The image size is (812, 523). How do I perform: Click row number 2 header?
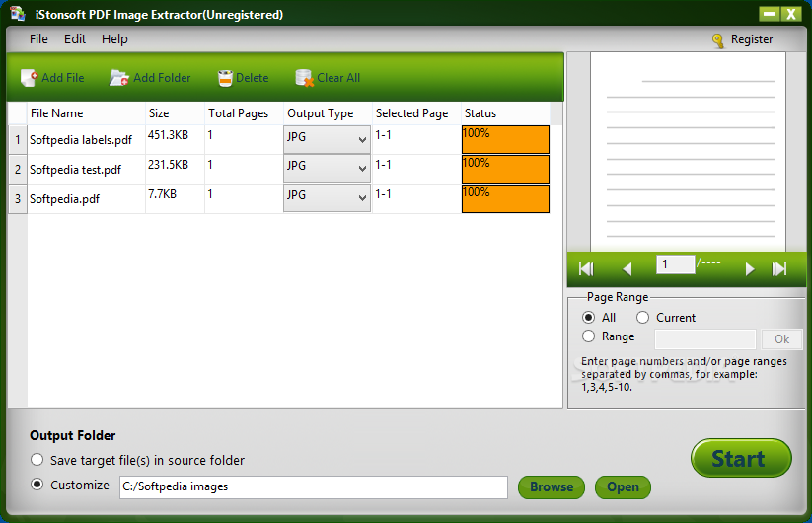(18, 169)
